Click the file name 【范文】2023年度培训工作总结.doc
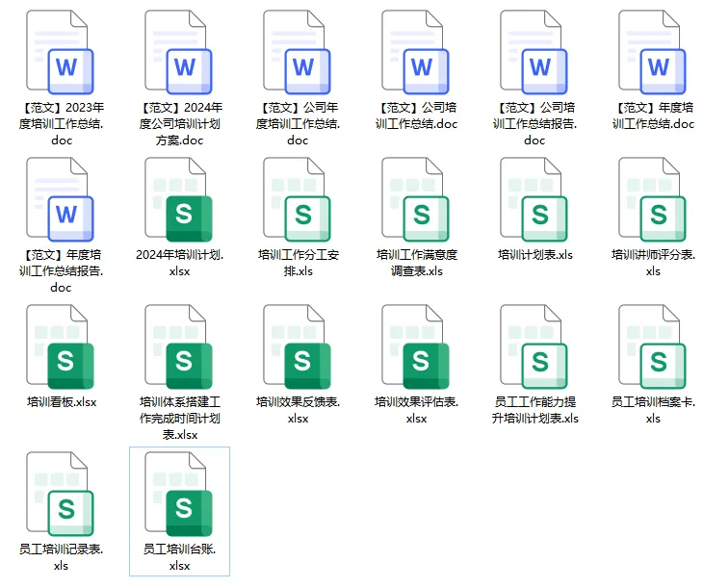This screenshot has height=588, width=703. click(61, 124)
